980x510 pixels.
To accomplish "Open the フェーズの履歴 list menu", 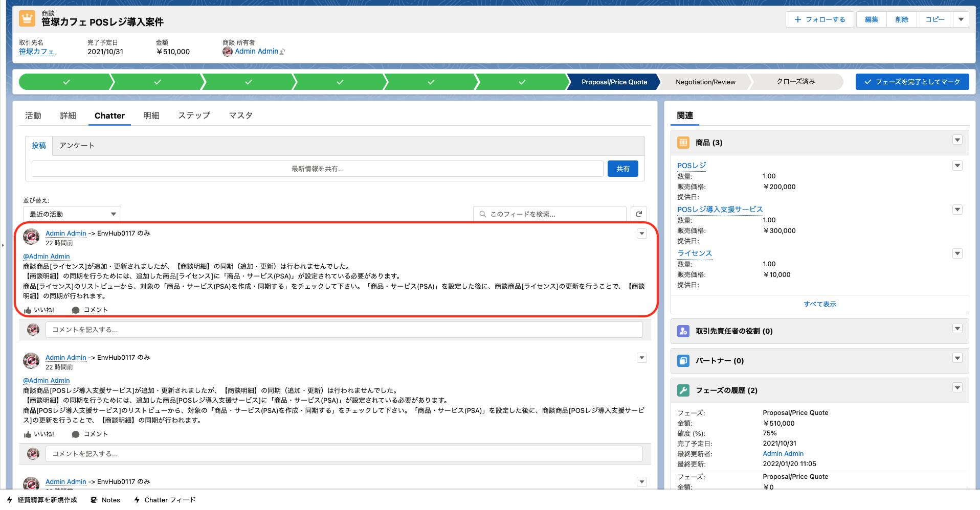I will coord(957,388).
